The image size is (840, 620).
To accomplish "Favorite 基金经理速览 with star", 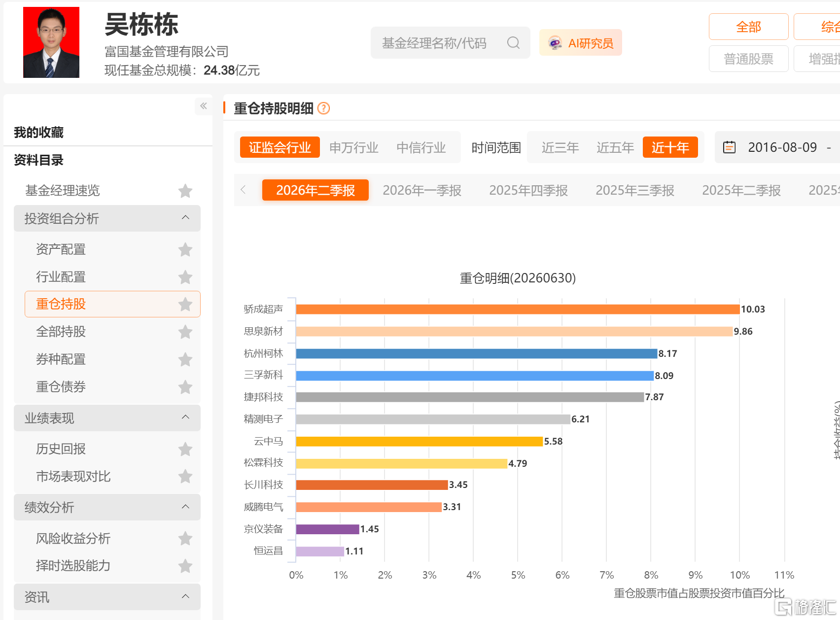I will click(x=185, y=191).
